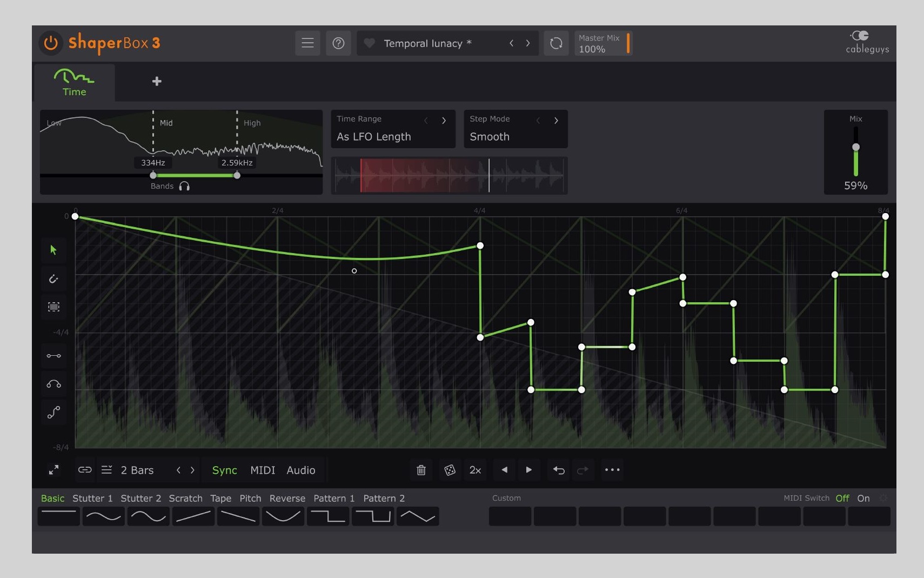This screenshot has width=924, height=578.
Task: Select the High frequency band
Action: pyautogui.click(x=252, y=123)
